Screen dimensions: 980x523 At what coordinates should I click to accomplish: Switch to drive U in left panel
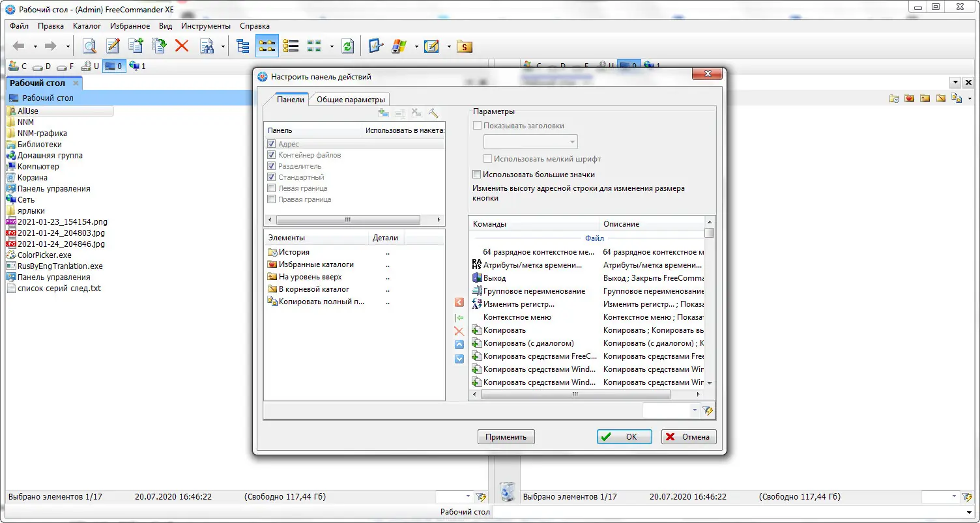(x=90, y=66)
